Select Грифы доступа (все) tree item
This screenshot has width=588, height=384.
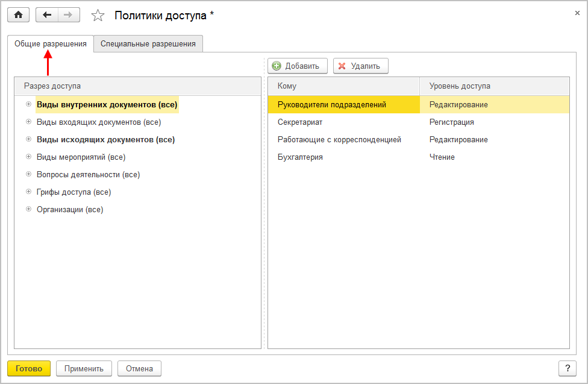73,192
